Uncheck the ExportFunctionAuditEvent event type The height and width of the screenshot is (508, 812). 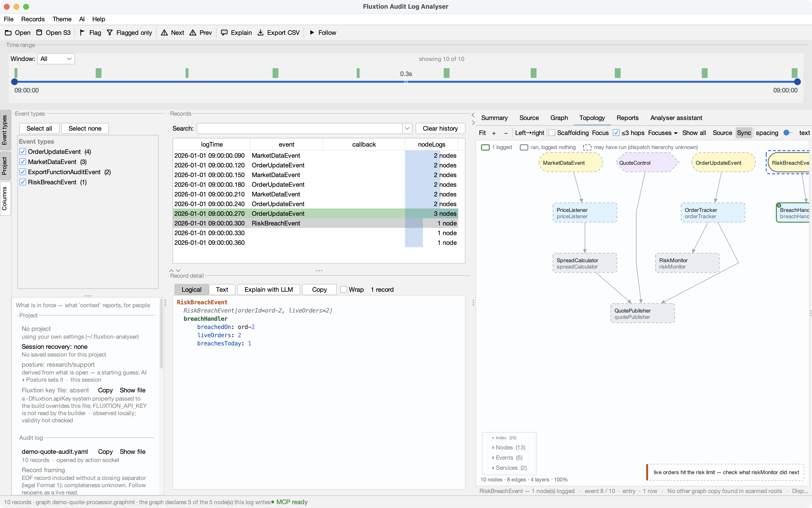(23, 172)
